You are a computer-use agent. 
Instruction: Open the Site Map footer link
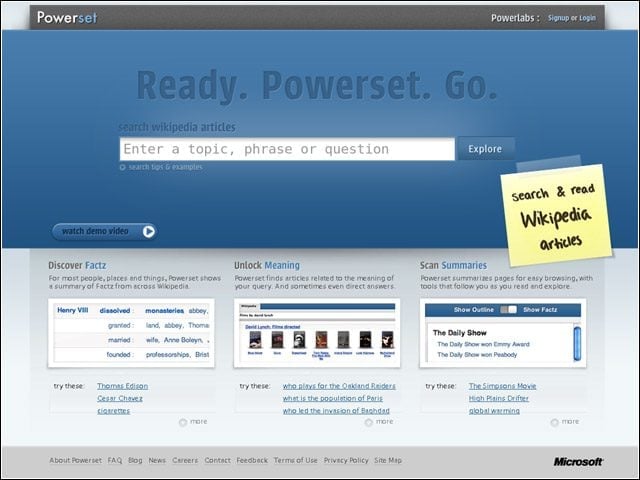click(388, 460)
